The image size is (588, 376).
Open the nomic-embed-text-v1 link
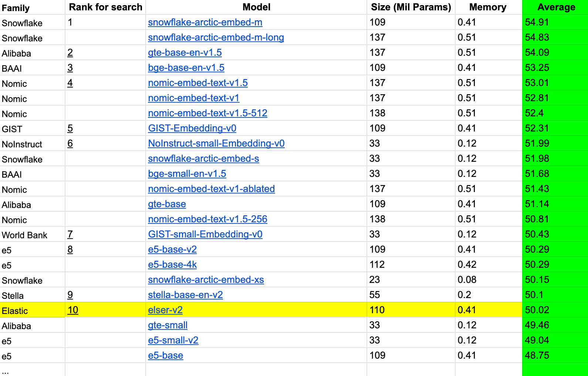click(194, 98)
